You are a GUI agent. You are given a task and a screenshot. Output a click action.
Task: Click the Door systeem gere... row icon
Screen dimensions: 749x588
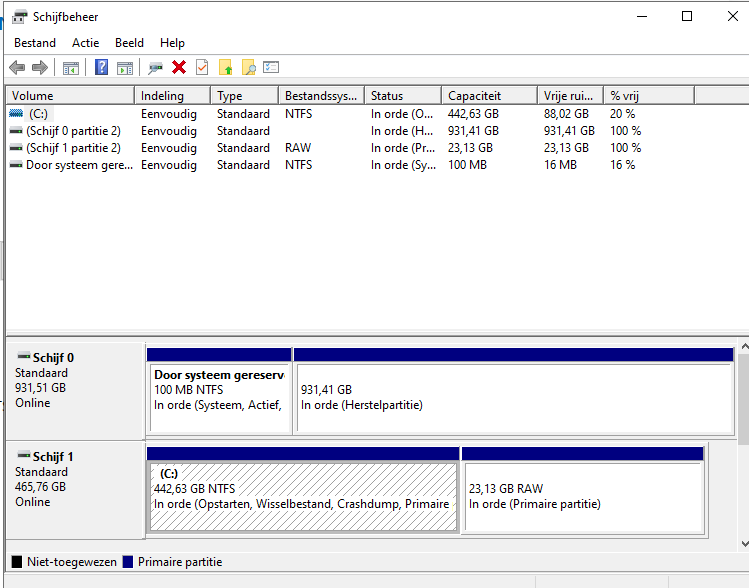16,165
